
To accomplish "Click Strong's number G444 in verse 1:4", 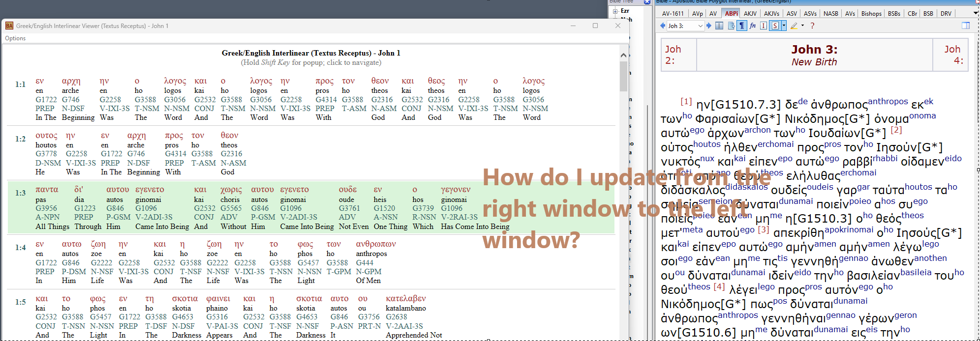I will (x=365, y=263).
